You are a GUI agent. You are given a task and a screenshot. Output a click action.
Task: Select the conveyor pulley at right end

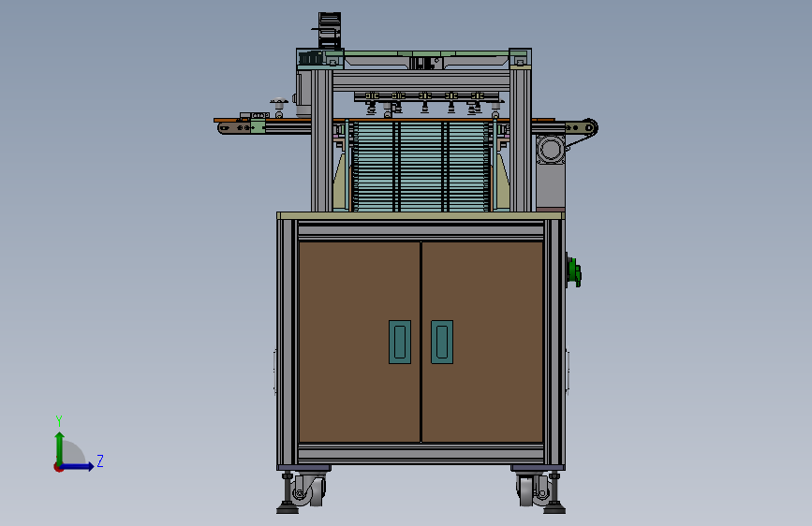[x=589, y=127]
